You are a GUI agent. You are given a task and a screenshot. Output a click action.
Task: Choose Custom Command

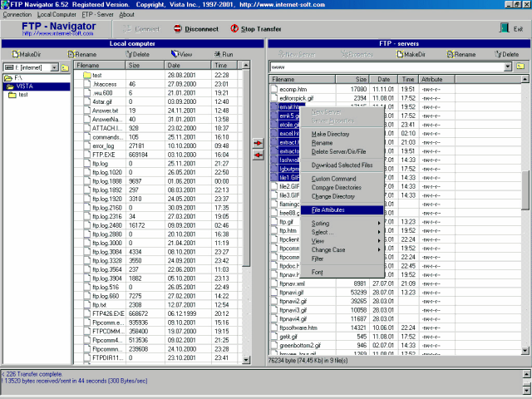342,179
